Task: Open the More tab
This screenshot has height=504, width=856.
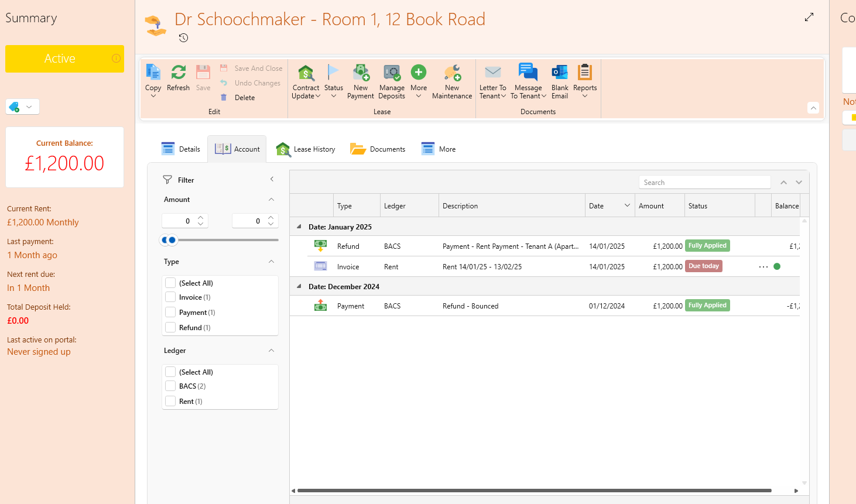Action: 439,149
